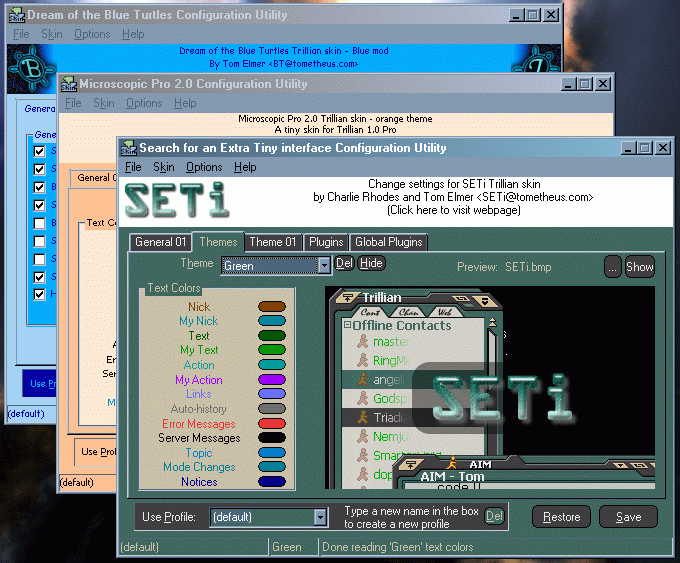
Task: Click buddy icon beside Triadia contact
Action: [x=362, y=417]
